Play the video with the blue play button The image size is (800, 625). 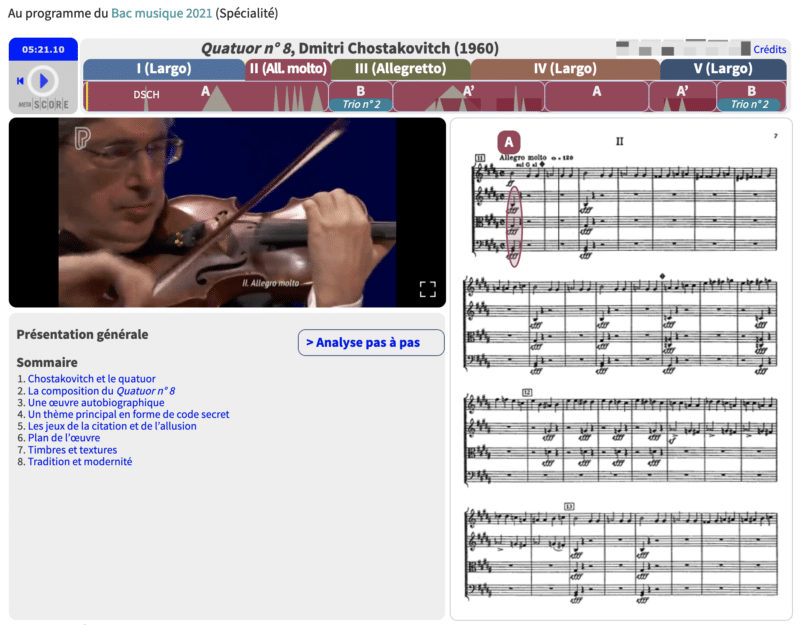[x=43, y=81]
